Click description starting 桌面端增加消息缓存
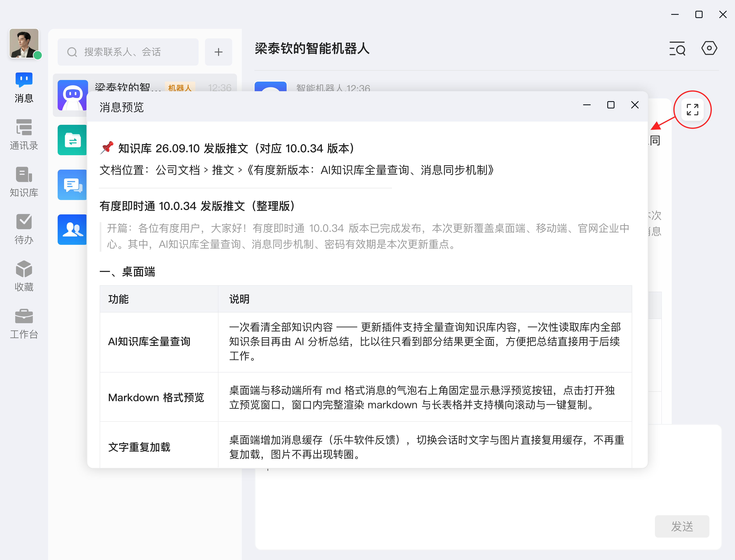Image resolution: width=735 pixels, height=560 pixels. click(x=426, y=447)
